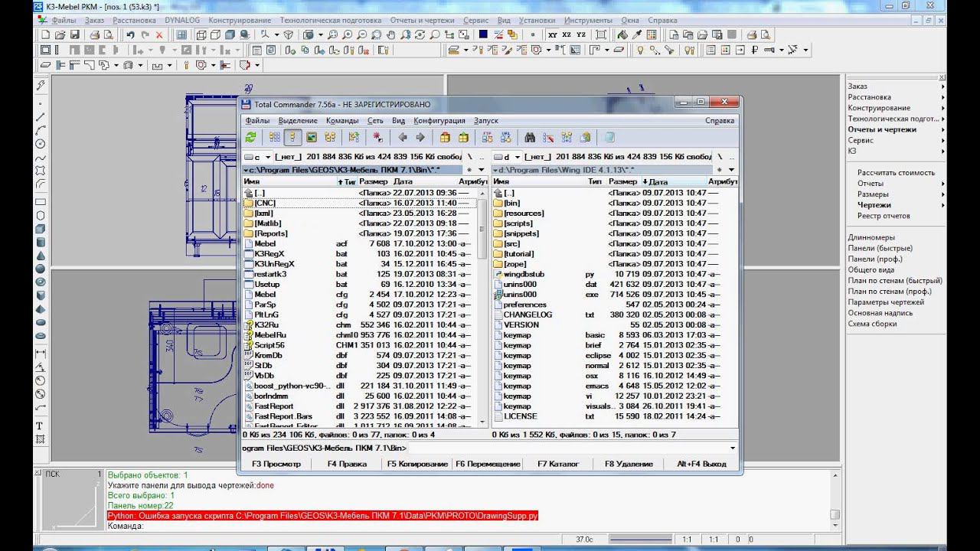Viewport: 980px width, 551px height.
Task: Select the XY plane view button
Action: click(x=553, y=34)
